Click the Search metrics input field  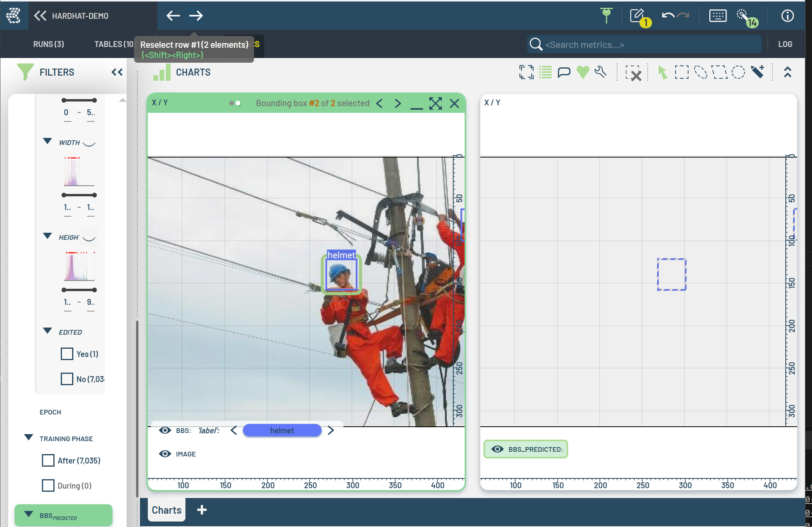pyautogui.click(x=644, y=44)
